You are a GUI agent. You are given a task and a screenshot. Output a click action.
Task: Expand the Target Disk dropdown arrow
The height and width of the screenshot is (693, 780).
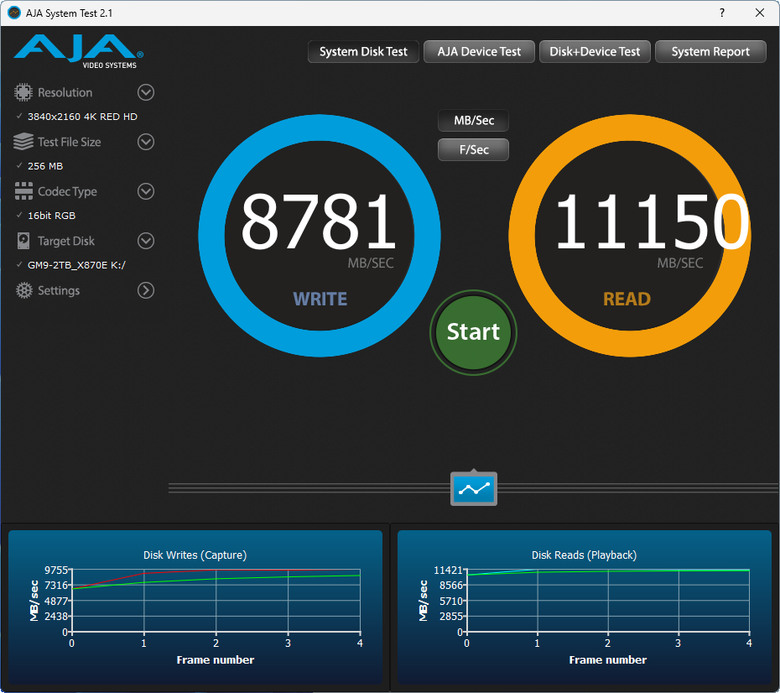(x=146, y=241)
